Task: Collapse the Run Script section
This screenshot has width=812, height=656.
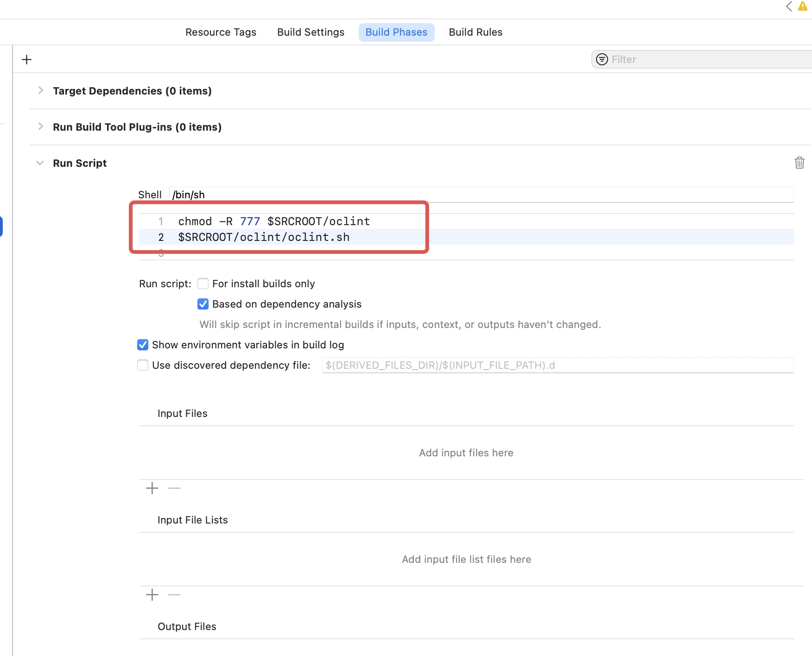Action: pyautogui.click(x=40, y=163)
